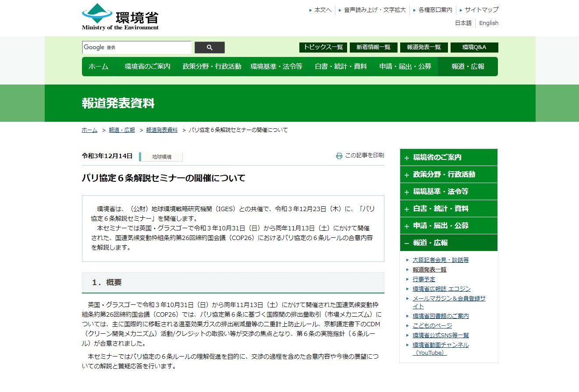This screenshot has height=392, width=579.
Task: Click the 音声読み上げ・文字拡大 link
Action: click(375, 10)
